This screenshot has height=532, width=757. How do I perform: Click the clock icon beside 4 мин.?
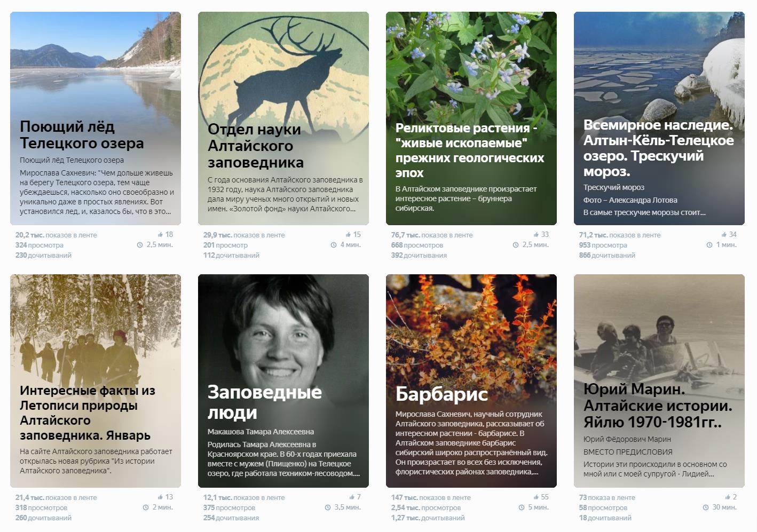pos(334,245)
